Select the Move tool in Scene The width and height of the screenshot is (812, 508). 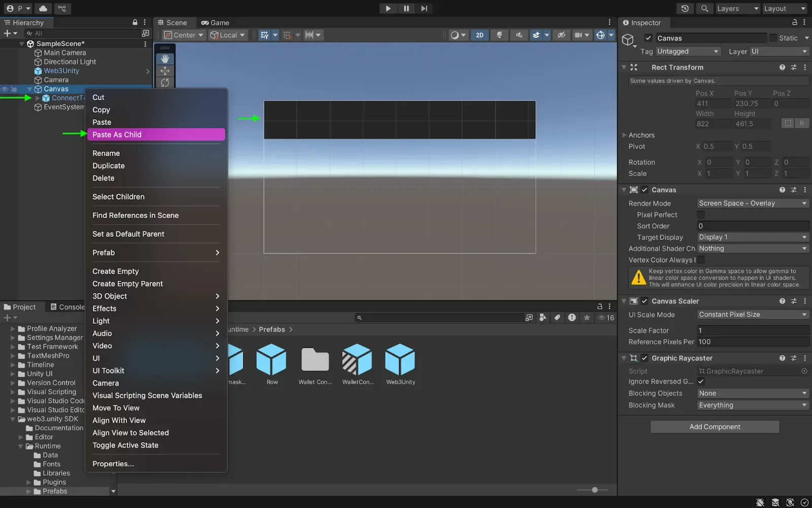(165, 71)
